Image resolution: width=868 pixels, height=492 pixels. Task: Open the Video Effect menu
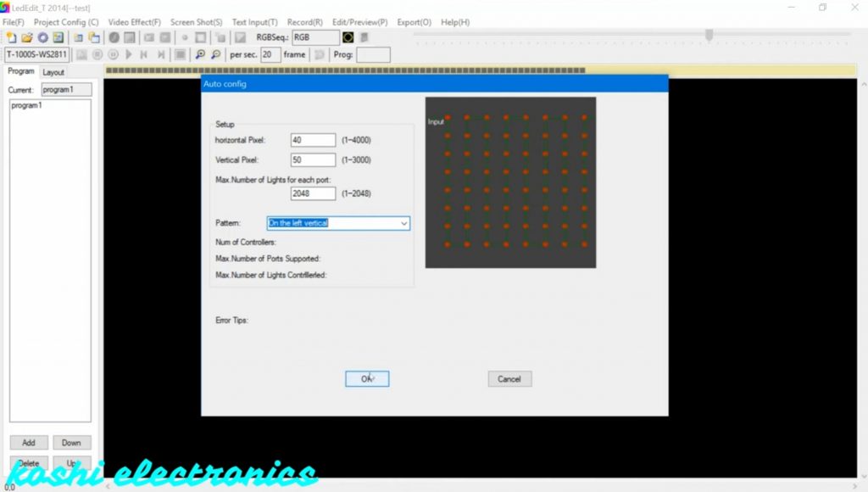pos(134,22)
